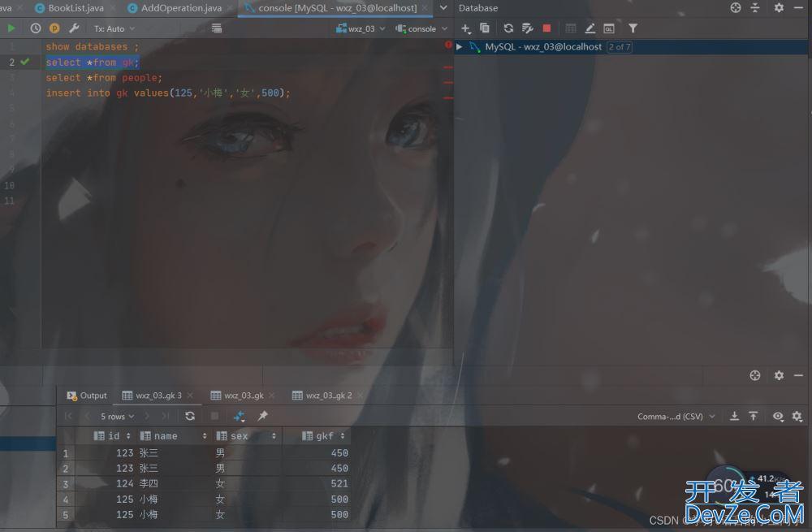Hide the services panel with minus
812x532 pixels.
(798, 375)
